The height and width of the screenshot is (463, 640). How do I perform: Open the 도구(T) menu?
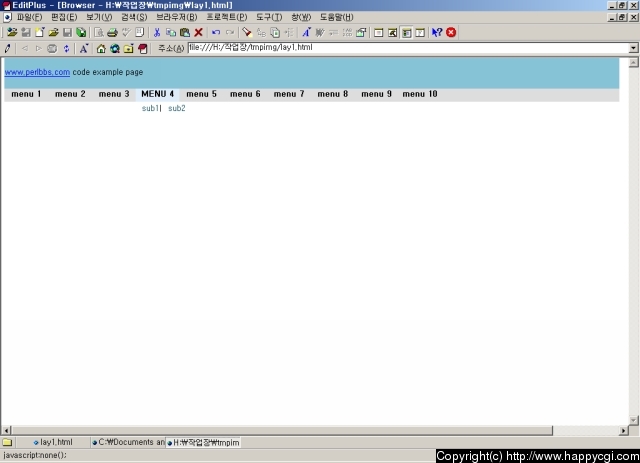pyautogui.click(x=269, y=18)
